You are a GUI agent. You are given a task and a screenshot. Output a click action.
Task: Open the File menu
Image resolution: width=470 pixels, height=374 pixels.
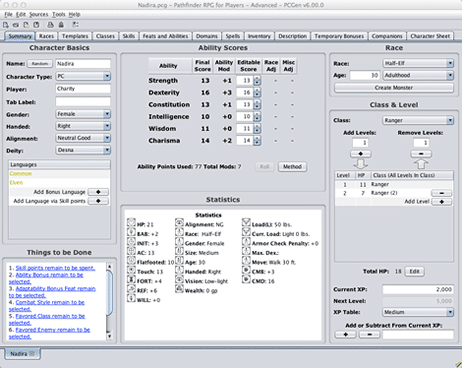click(x=8, y=14)
